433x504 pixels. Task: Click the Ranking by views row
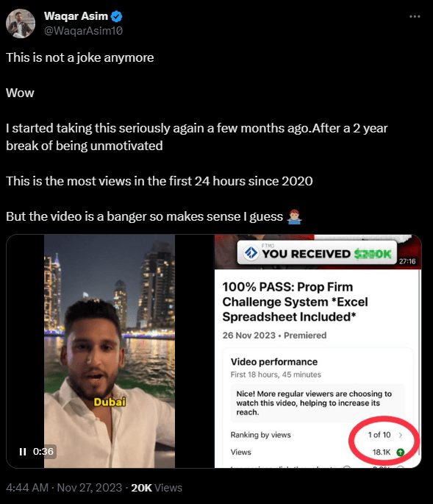[x=317, y=435]
